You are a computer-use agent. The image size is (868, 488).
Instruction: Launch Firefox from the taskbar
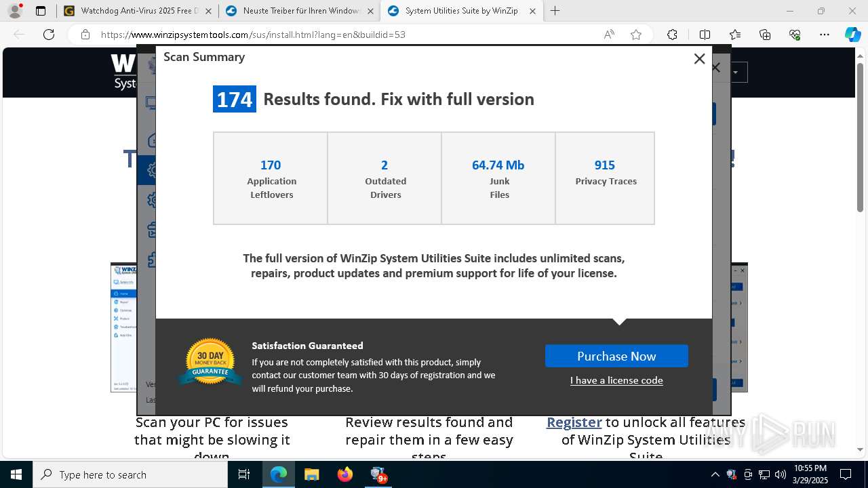pyautogui.click(x=344, y=474)
